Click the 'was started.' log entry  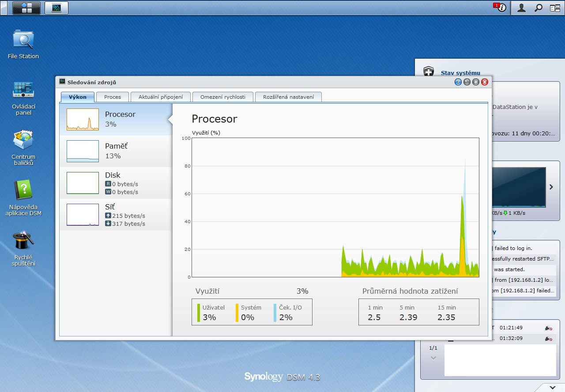point(525,269)
